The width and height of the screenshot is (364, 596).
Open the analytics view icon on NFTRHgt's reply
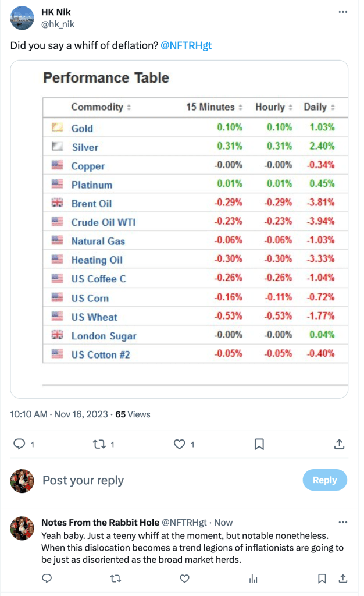click(x=252, y=579)
